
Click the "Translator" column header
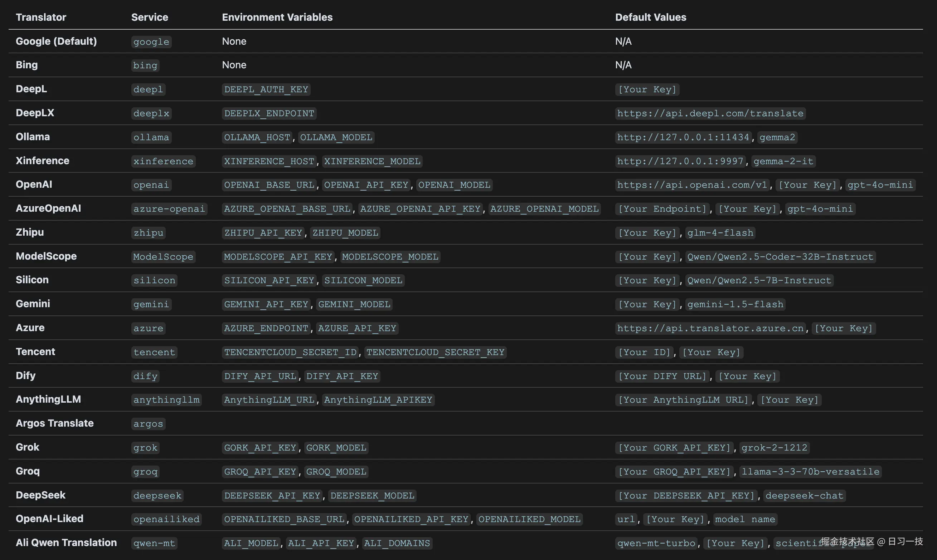pyautogui.click(x=41, y=18)
